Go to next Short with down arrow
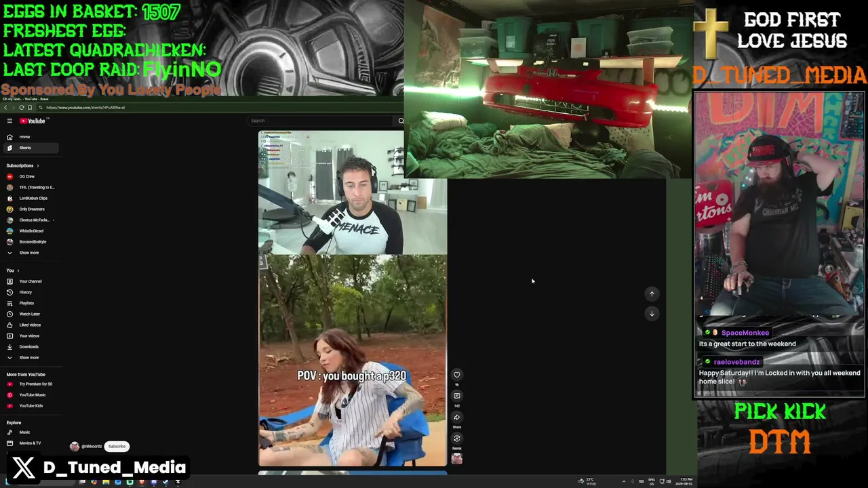 click(652, 313)
